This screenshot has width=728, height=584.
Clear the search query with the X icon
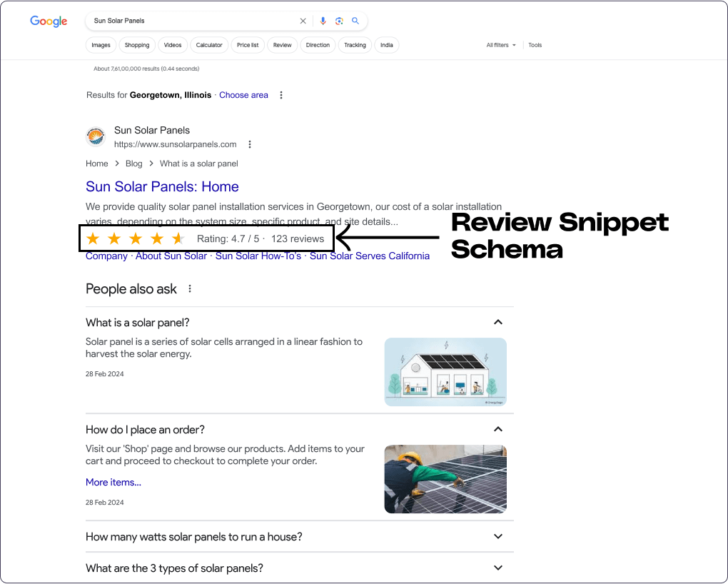pyautogui.click(x=303, y=21)
